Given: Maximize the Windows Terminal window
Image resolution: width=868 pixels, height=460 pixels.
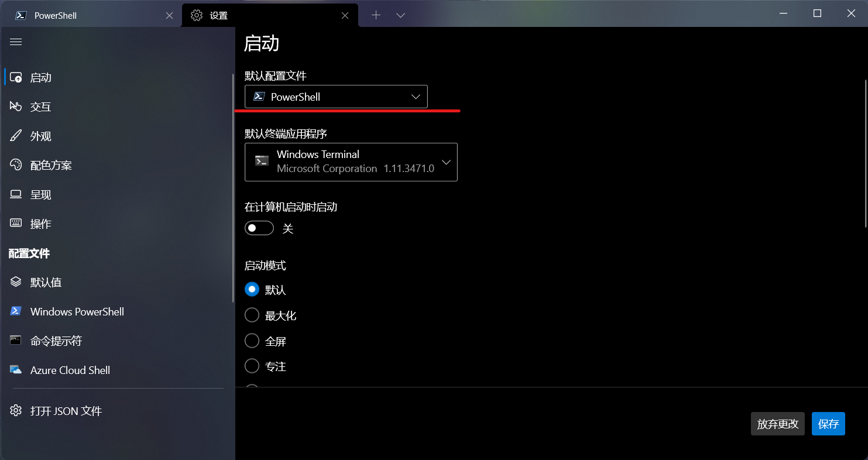Looking at the screenshot, I should tap(818, 13).
